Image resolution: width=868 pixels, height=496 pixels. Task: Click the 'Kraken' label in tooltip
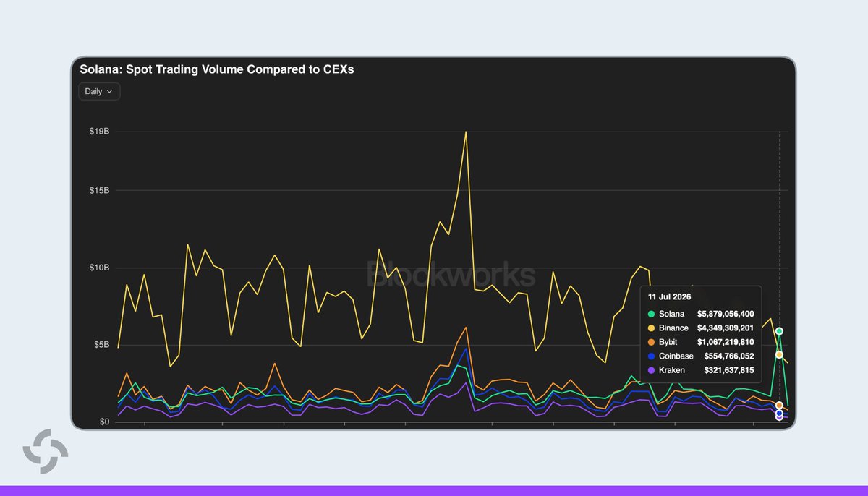click(x=672, y=370)
